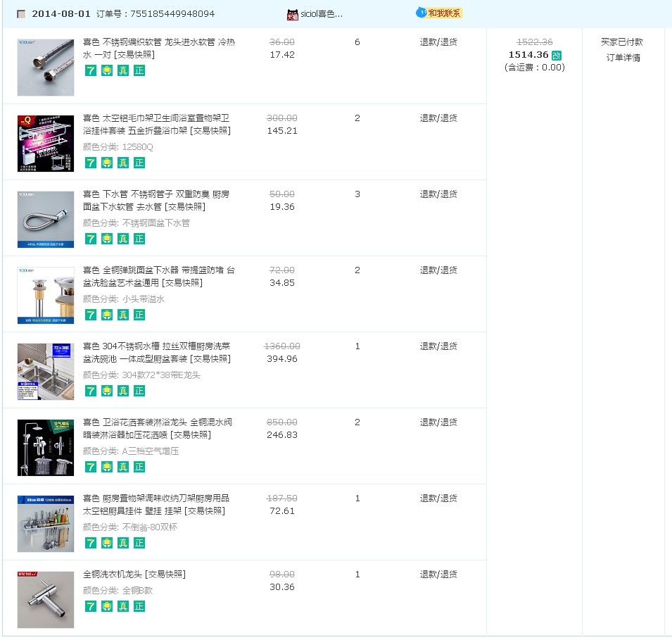Viewport: 672px width, 640px height.
Task: Click 退款/退货 for the washing machine faucet
Action: (x=438, y=575)
